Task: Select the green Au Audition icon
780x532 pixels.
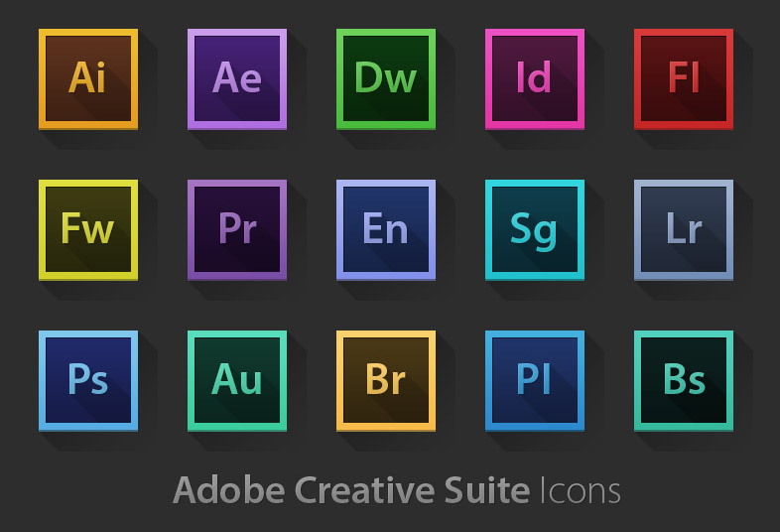Action: 237,381
